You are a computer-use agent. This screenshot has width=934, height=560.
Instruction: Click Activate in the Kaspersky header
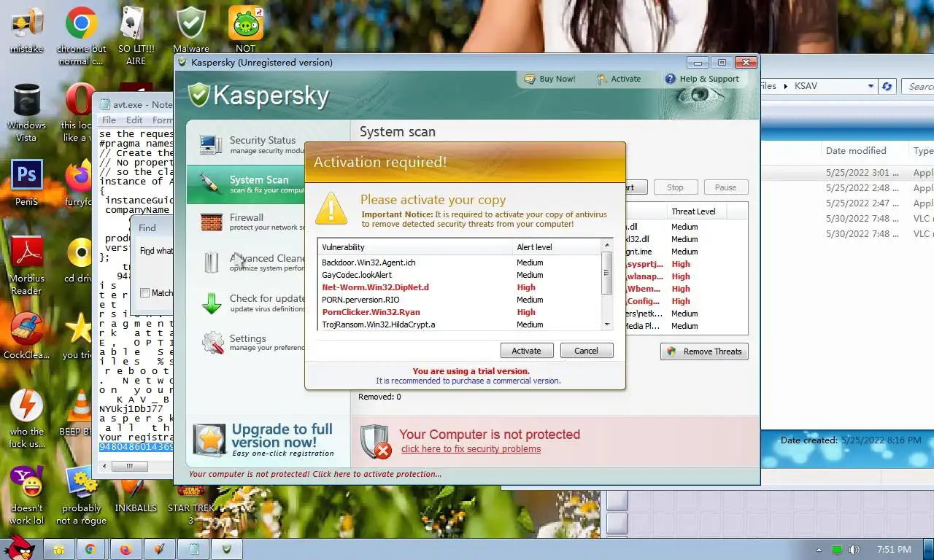click(x=619, y=79)
